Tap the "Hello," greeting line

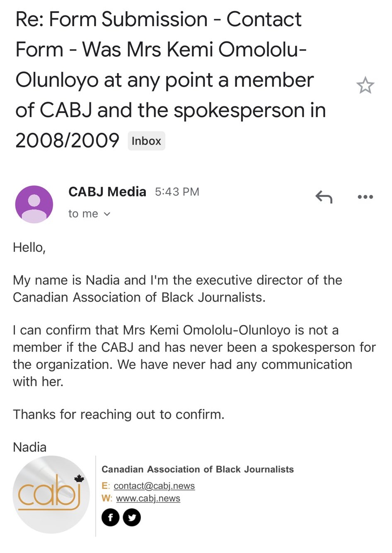(x=29, y=247)
